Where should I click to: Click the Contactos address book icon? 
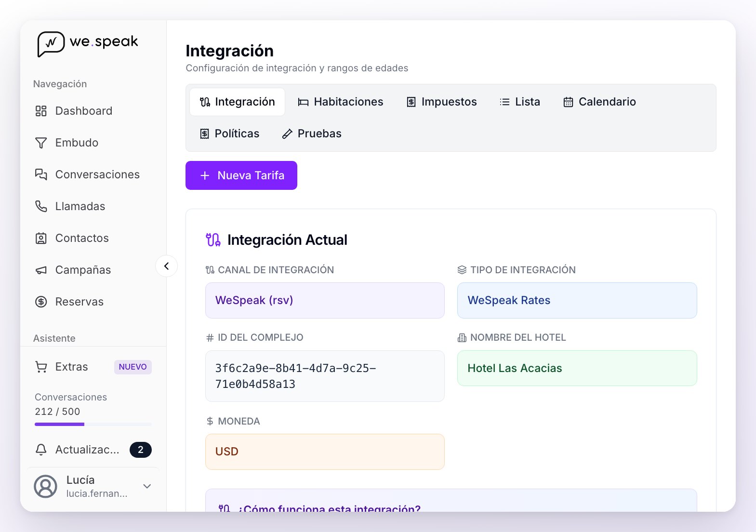point(41,238)
